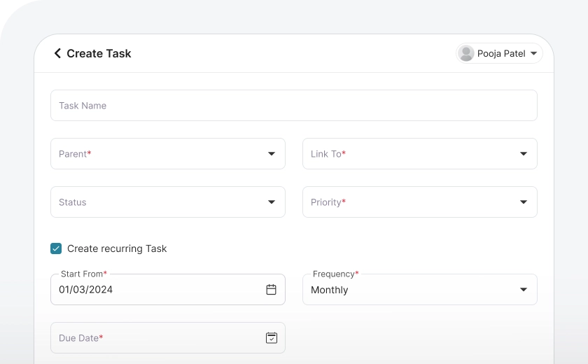Screen dimensions: 588x364
Task: Click the Create Task header title
Action: click(99, 53)
